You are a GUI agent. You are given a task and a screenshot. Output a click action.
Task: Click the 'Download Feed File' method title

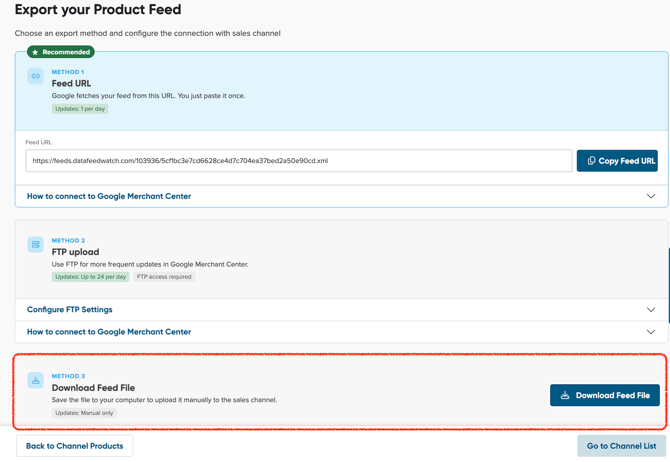click(93, 388)
